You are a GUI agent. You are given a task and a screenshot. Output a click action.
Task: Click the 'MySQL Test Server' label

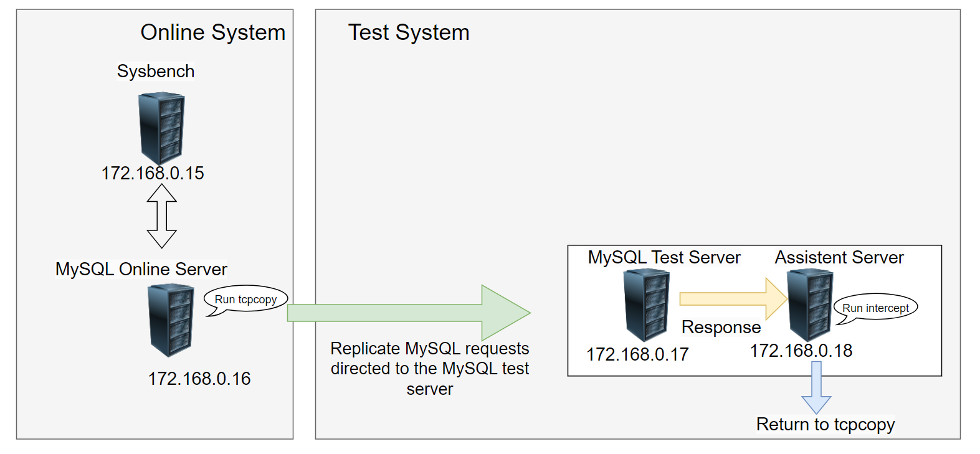point(664,257)
